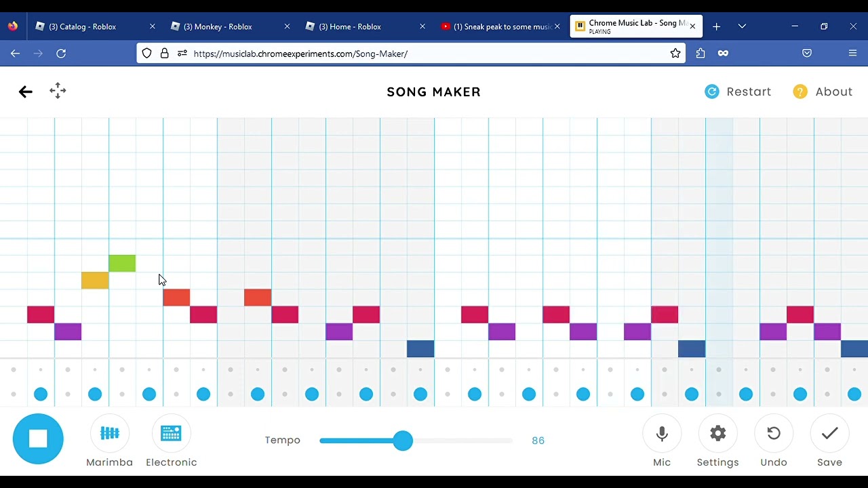868x488 pixels.
Task: Click the four-way move arrows icon
Action: click(58, 91)
